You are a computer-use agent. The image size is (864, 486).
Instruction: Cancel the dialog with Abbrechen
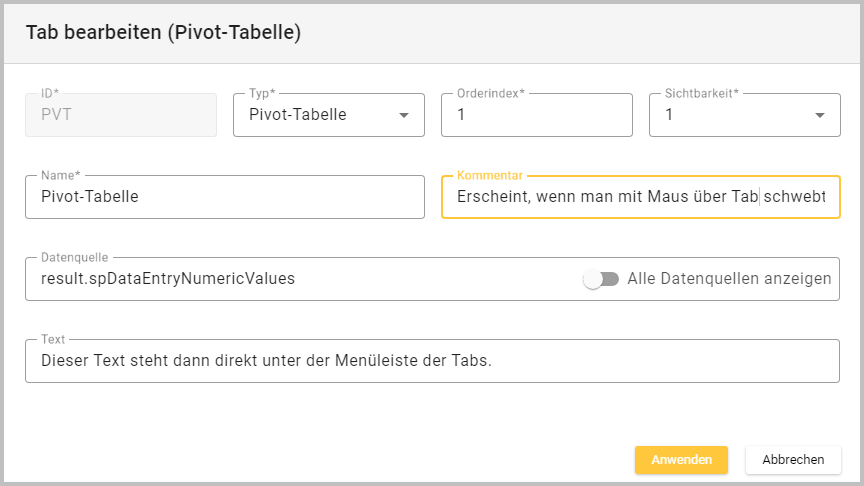[x=793, y=460]
